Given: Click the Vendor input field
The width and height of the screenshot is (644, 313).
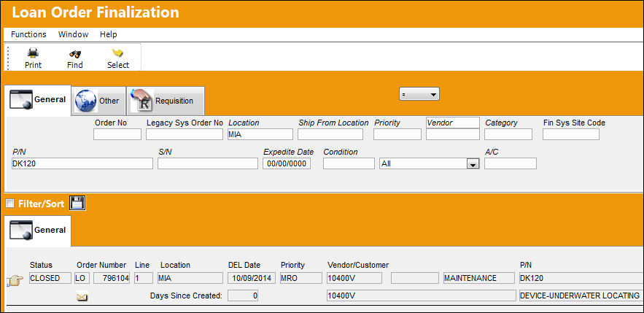Looking at the screenshot, I should 453,134.
